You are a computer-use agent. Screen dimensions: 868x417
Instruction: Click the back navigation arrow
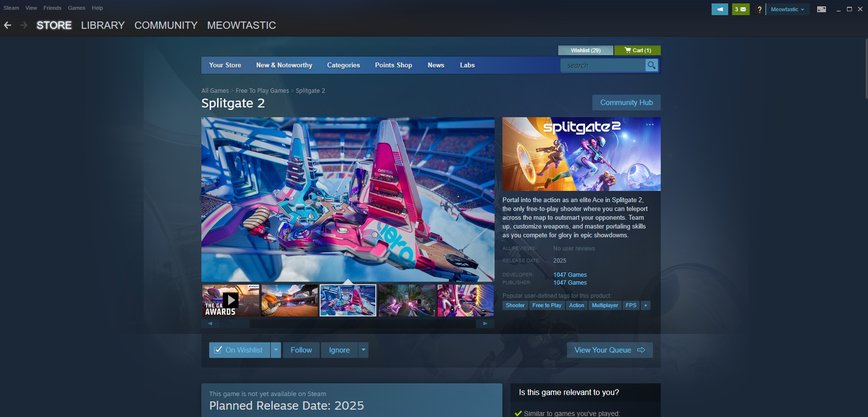click(x=8, y=25)
